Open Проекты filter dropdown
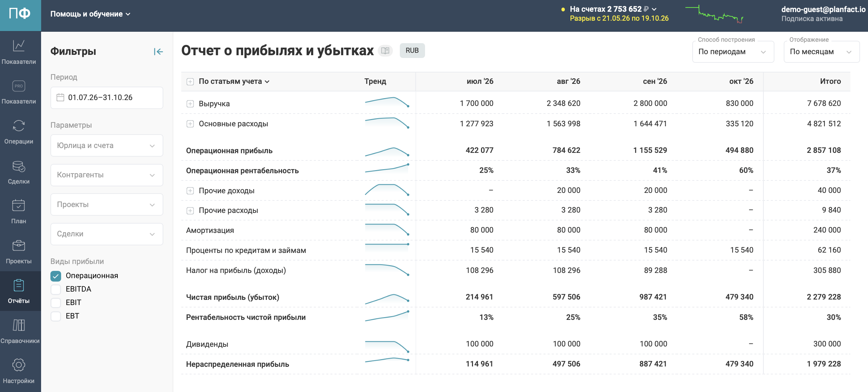The height and width of the screenshot is (392, 868). coord(107,205)
